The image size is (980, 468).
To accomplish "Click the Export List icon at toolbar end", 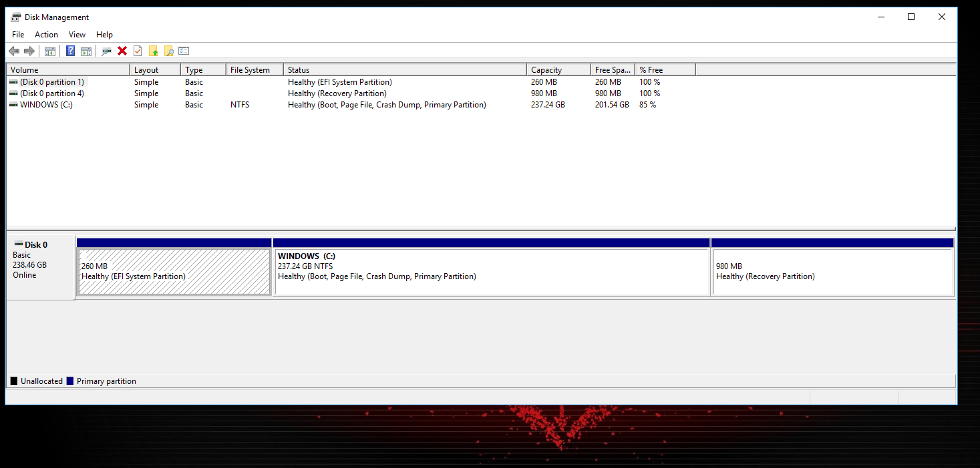I will tap(184, 51).
